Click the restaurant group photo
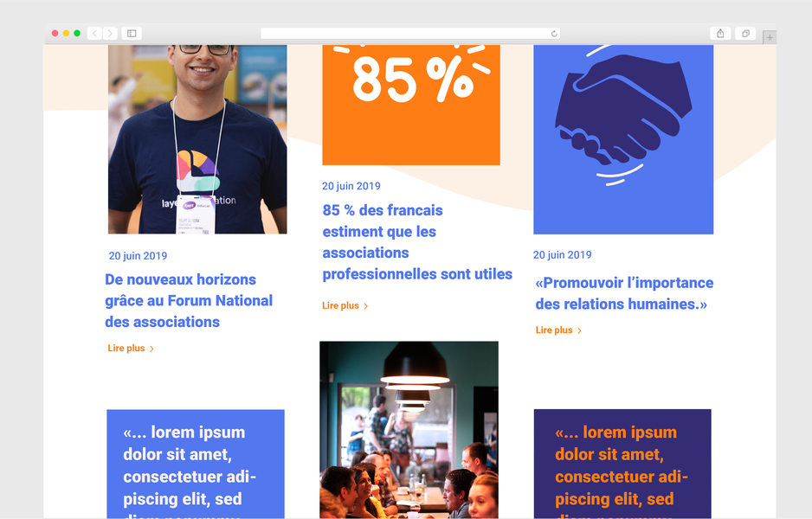The height and width of the screenshot is (519, 812). click(x=409, y=430)
